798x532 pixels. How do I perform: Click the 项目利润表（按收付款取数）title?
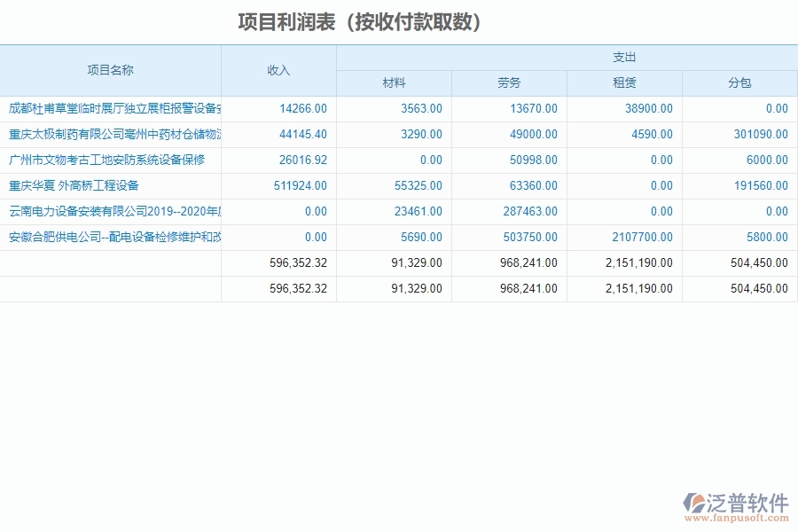tap(358, 20)
